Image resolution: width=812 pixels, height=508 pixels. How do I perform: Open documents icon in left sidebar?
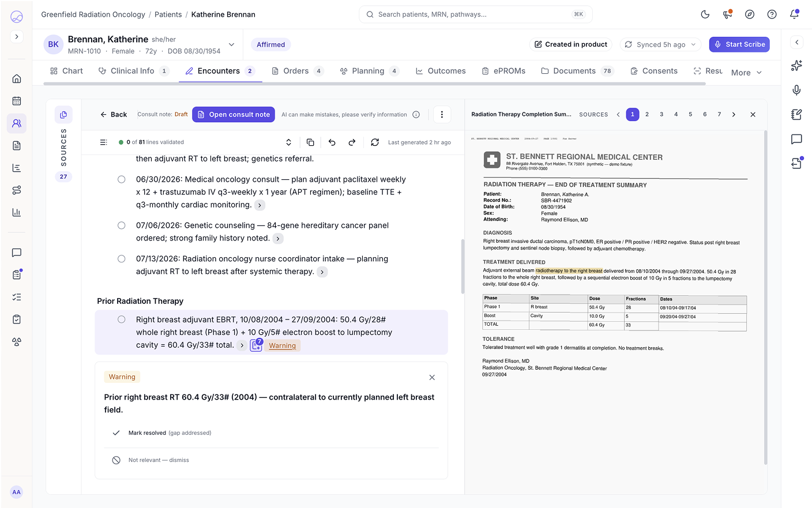pos(17,145)
